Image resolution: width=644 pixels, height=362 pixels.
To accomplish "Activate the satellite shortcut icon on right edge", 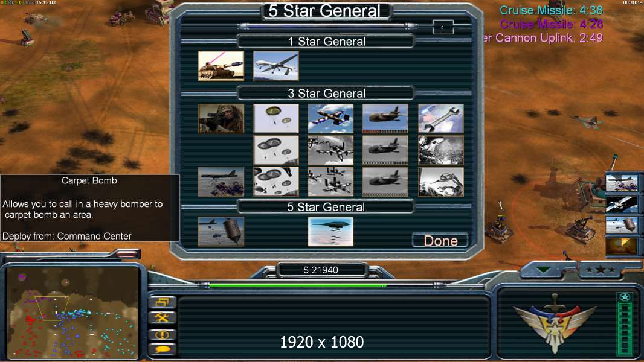I will pos(622,204).
